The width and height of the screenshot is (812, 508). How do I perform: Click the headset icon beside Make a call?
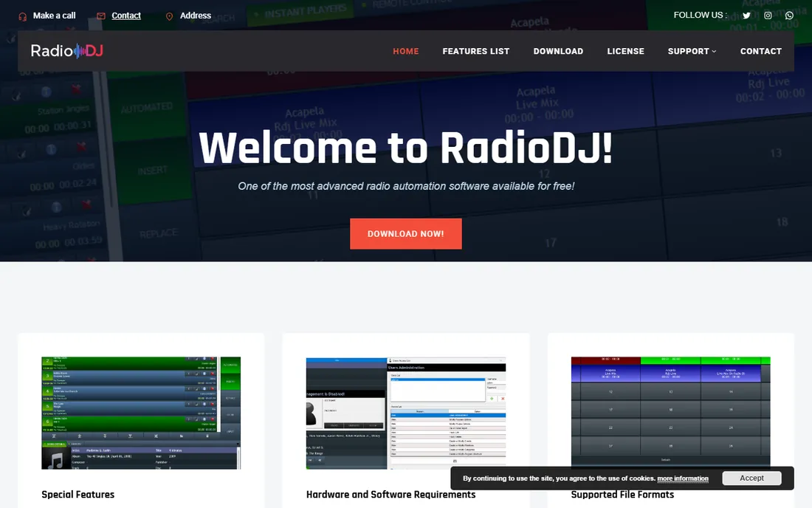(22, 16)
